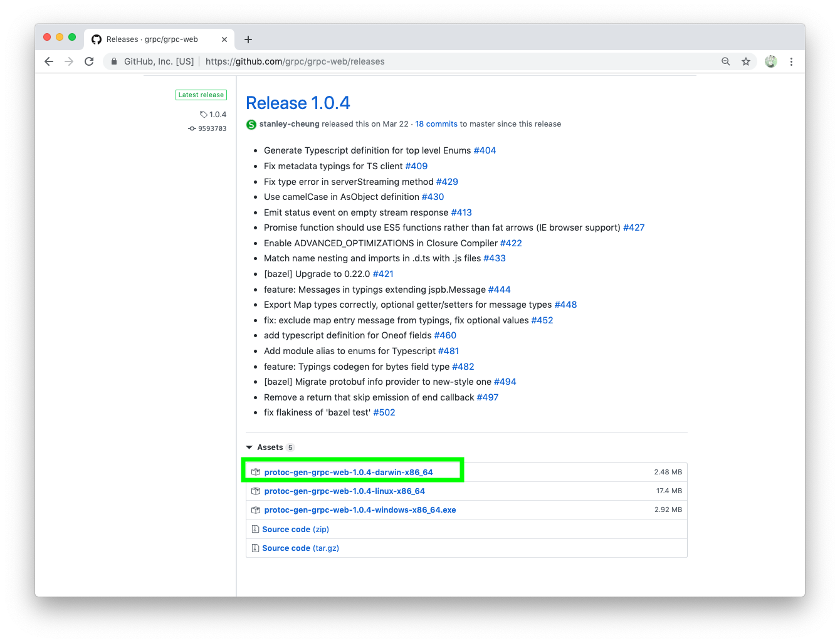This screenshot has height=643, width=840.
Task: Click the commit icon beside 9593703
Action: click(192, 128)
